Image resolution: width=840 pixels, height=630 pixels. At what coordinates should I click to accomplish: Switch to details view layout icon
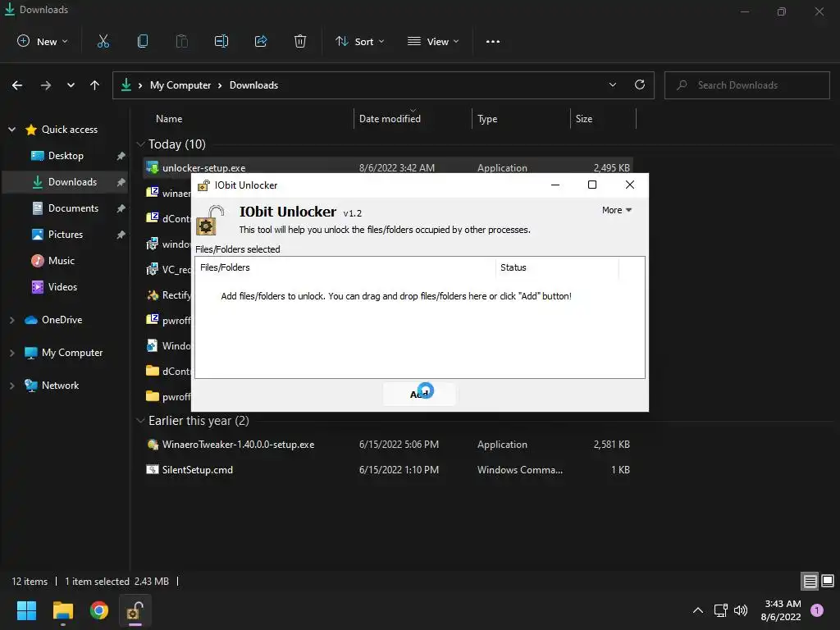coord(810,581)
